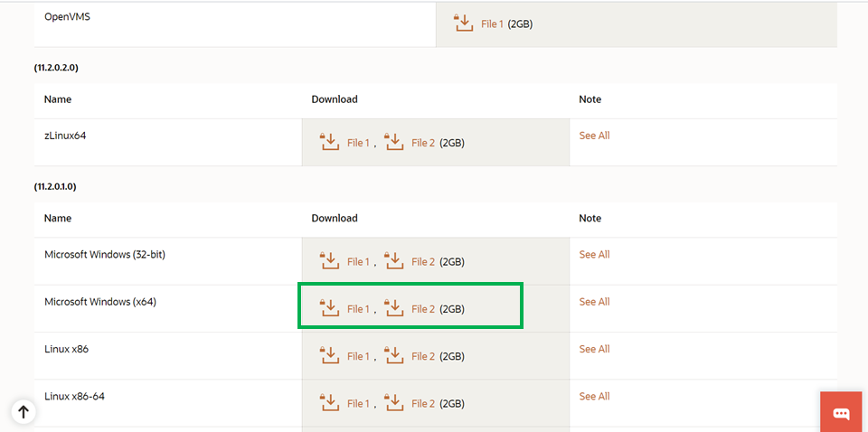Select the zLinux64 row name

tap(65, 136)
